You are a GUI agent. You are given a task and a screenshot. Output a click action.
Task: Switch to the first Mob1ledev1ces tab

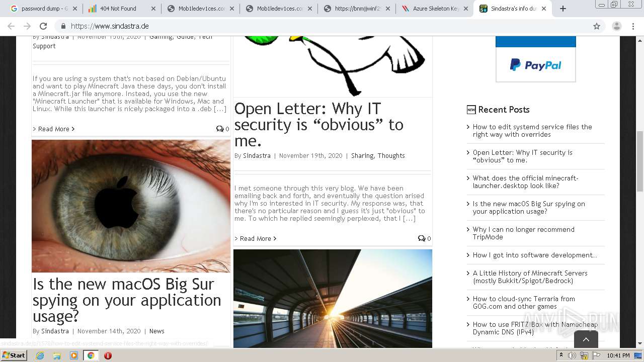(x=198, y=9)
